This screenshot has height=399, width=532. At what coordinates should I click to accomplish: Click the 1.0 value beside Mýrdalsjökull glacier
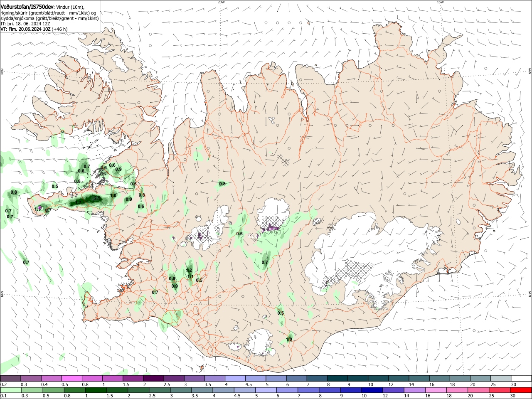289,340
